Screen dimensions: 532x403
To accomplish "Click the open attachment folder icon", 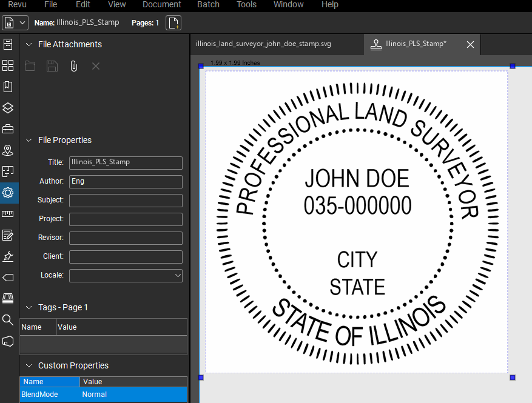I will [30, 66].
